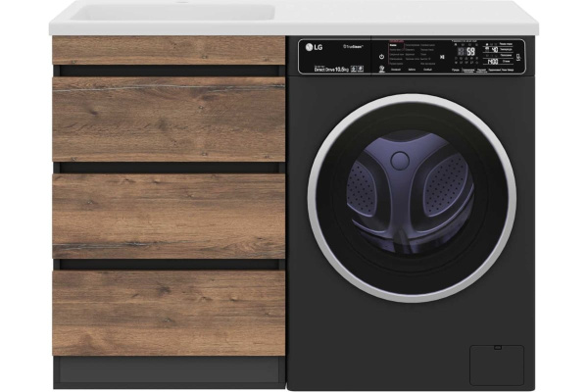588x392 pixels.
Task: Click the temperature readout showing 40
Action: pyautogui.click(x=495, y=52)
